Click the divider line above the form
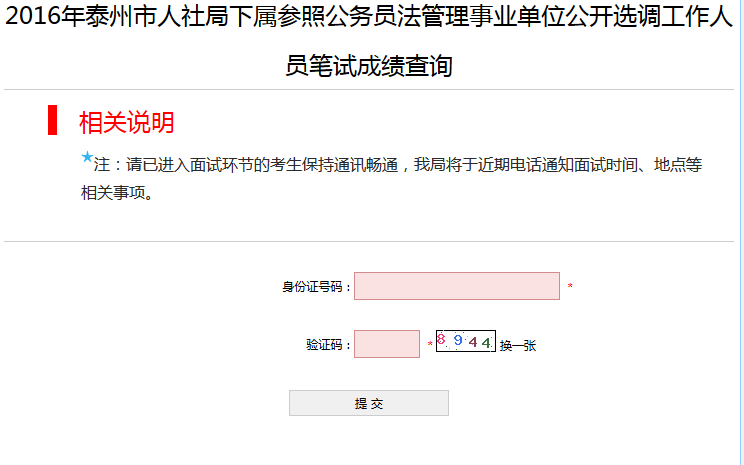744x465 pixels. tap(370, 241)
